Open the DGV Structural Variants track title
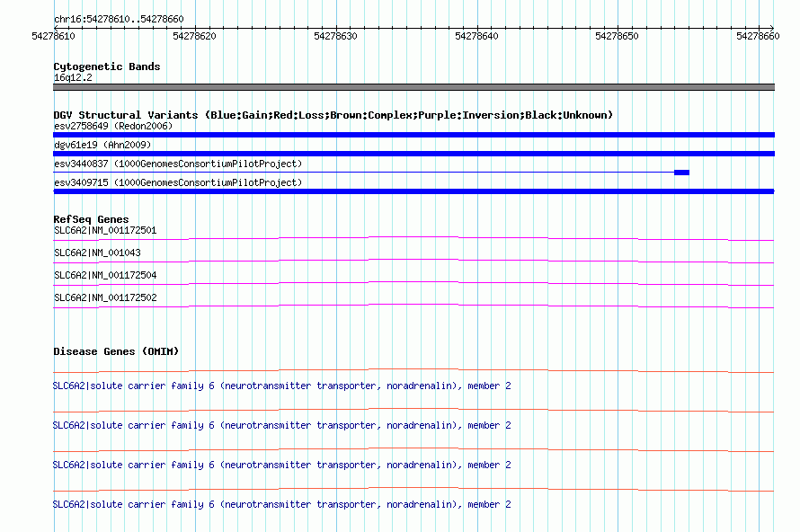The height and width of the screenshot is (532, 800). (x=333, y=115)
